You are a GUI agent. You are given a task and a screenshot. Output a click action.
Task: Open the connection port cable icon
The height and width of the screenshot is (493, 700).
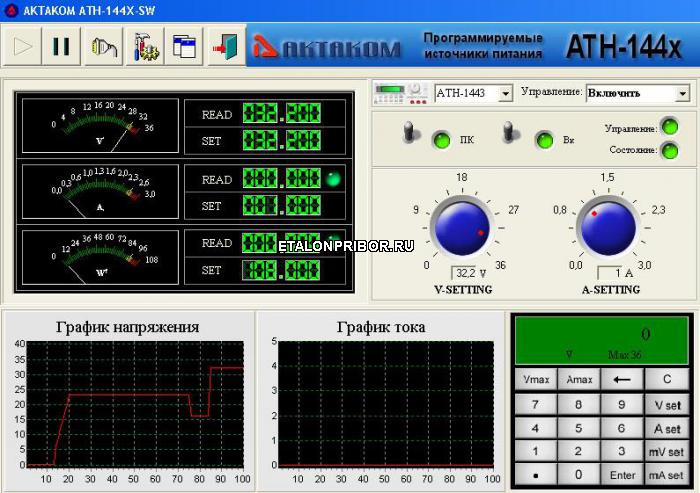[x=103, y=46]
